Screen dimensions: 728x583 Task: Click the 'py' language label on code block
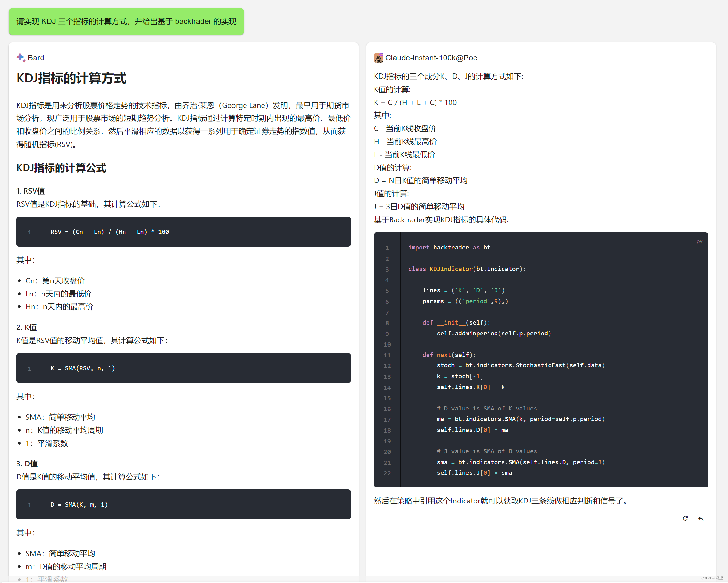[699, 241]
